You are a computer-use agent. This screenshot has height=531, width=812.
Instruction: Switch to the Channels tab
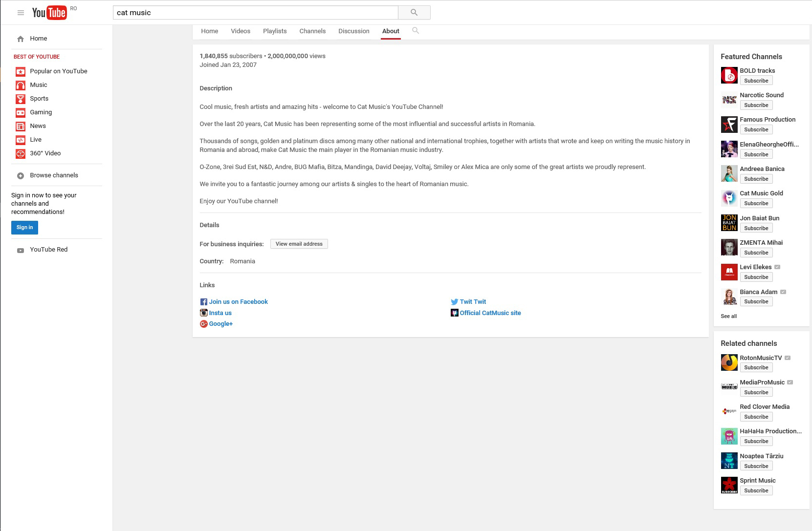tap(312, 31)
